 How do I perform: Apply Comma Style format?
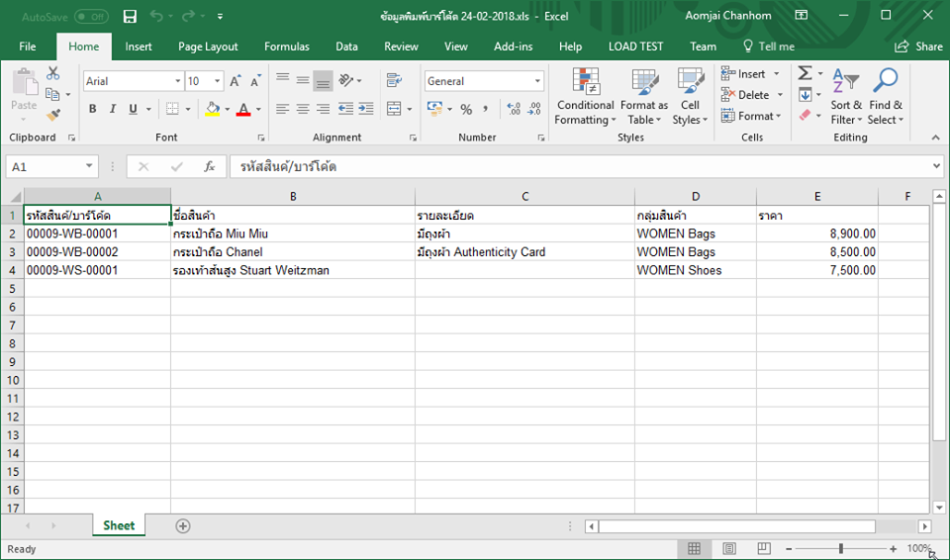[x=485, y=109]
